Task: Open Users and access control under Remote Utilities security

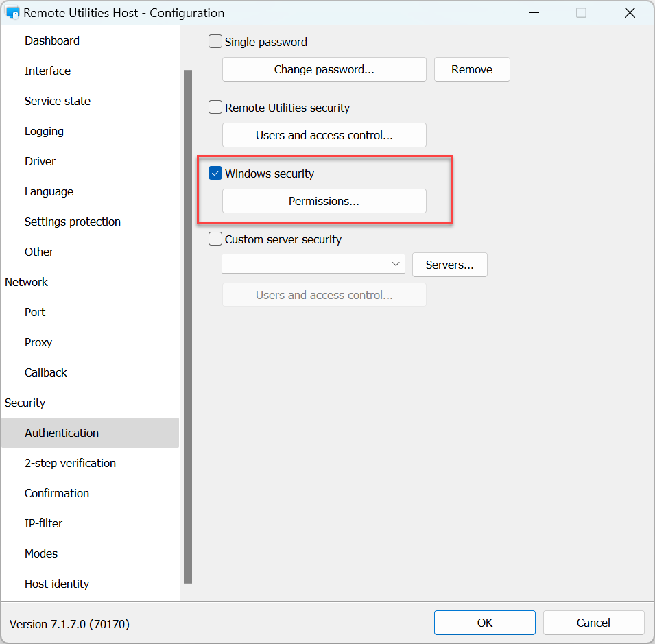Action: pyautogui.click(x=324, y=135)
